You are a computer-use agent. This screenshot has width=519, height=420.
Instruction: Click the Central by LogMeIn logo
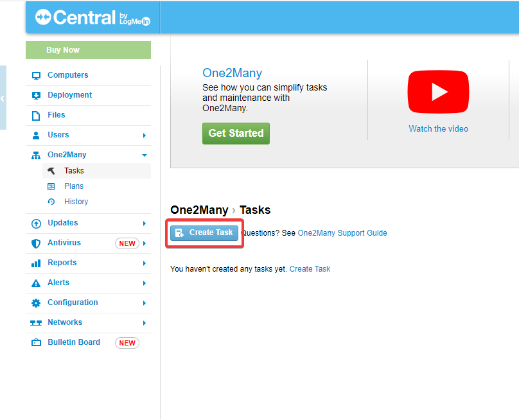[92, 17]
